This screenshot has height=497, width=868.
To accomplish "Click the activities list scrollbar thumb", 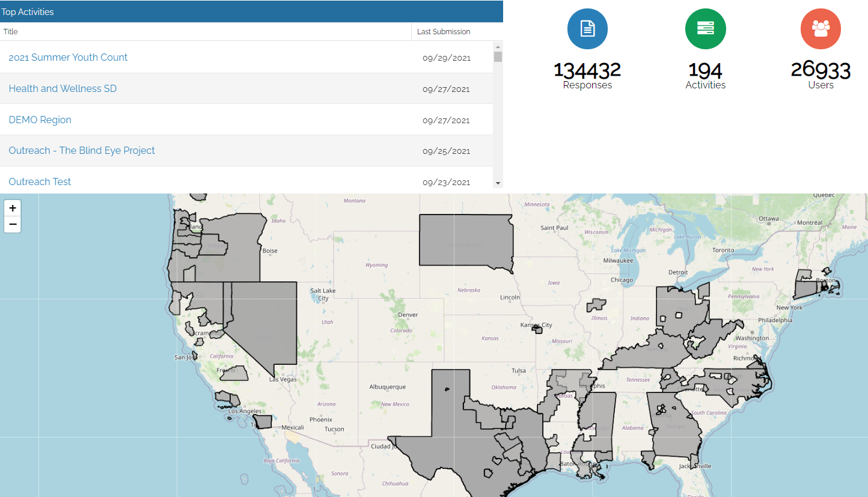I will (498, 57).
